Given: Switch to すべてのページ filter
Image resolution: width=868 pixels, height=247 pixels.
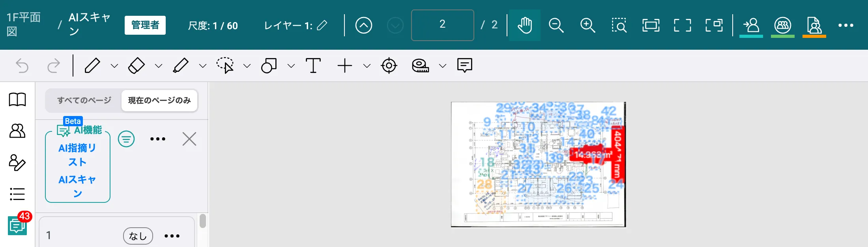Looking at the screenshot, I should coord(84,100).
